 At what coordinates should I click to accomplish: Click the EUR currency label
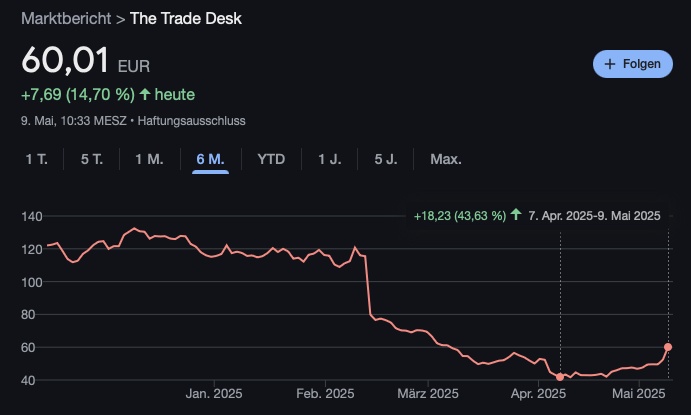[134, 67]
